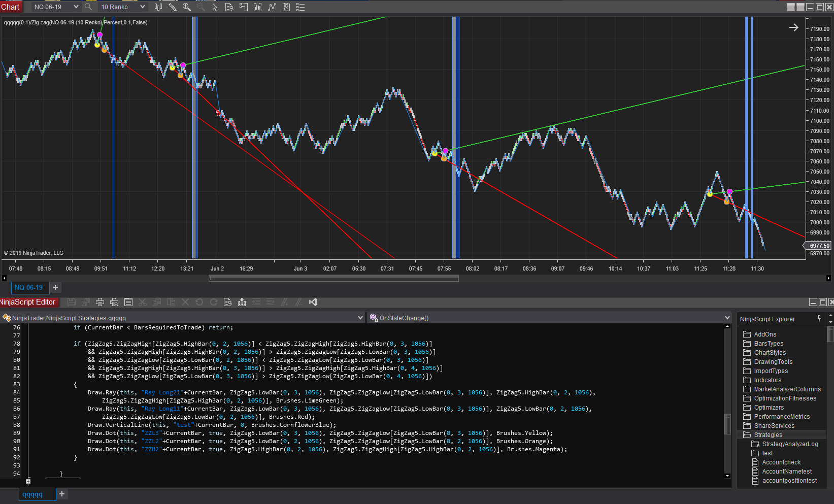Select the chart cursor pointer tool
This screenshot has height=504, width=834.
[x=215, y=7]
